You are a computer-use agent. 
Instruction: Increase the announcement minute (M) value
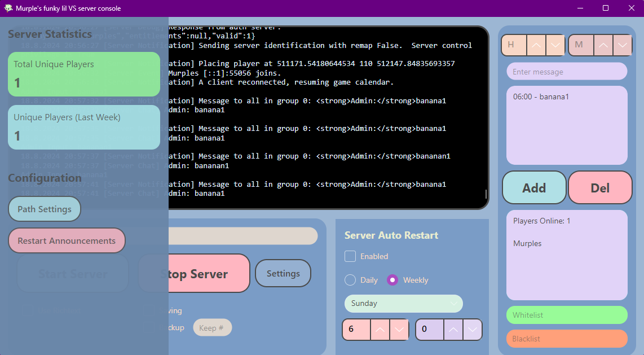(603, 45)
